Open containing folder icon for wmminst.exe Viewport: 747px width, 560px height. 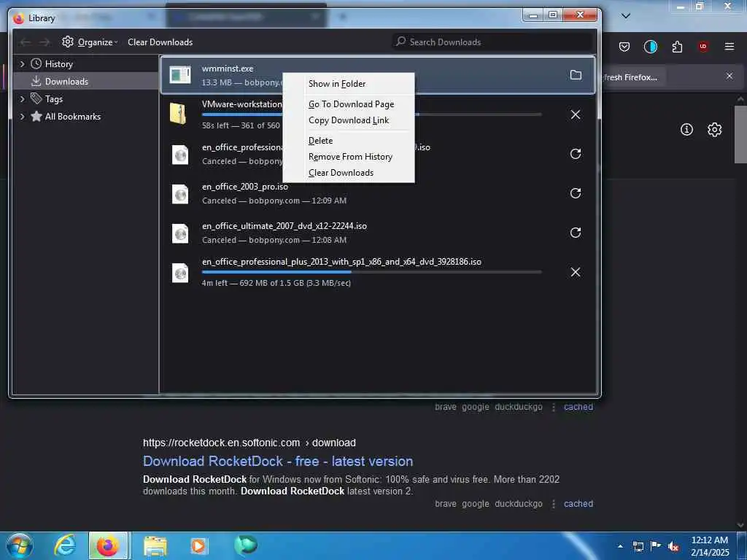576,75
